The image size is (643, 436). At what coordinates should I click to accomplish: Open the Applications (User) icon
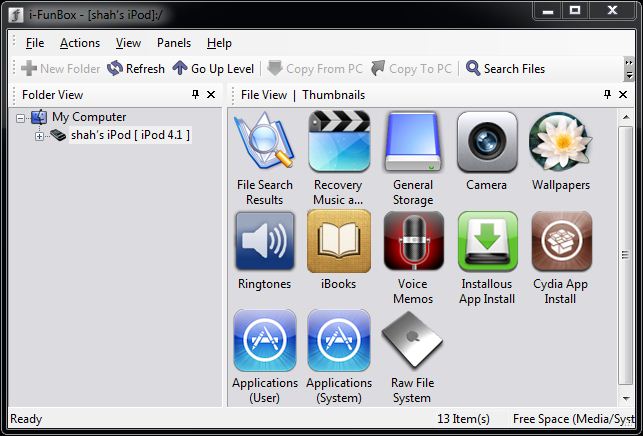[265, 340]
